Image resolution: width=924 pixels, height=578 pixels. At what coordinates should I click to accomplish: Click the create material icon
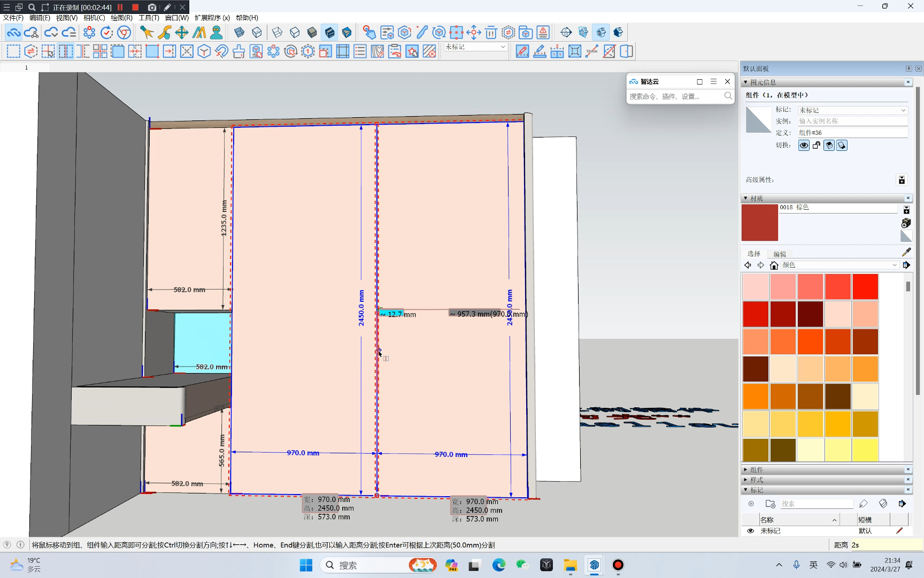point(906,223)
